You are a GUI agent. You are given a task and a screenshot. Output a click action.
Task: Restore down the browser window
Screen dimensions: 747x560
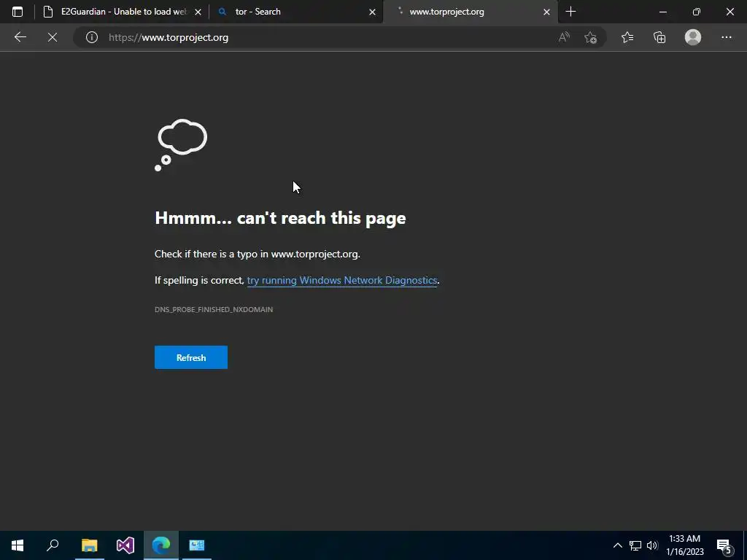coord(696,12)
